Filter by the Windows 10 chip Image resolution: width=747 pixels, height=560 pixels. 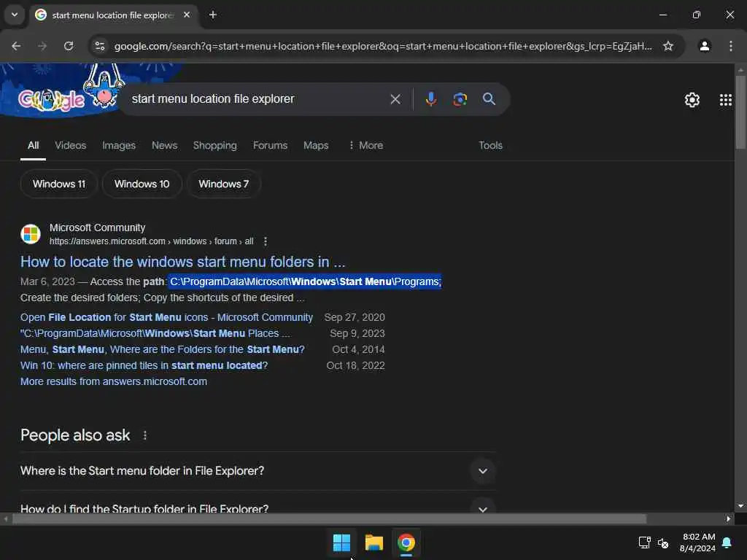(x=142, y=184)
